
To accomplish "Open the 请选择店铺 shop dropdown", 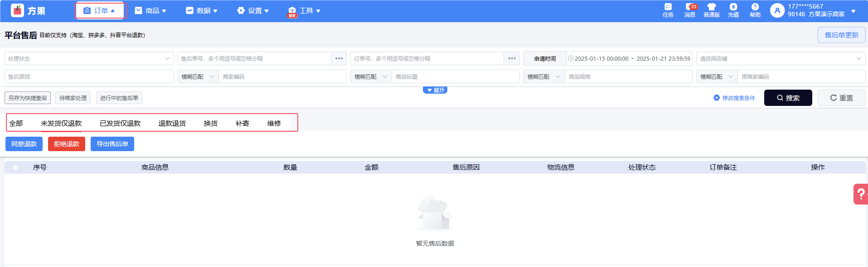I will (x=780, y=58).
